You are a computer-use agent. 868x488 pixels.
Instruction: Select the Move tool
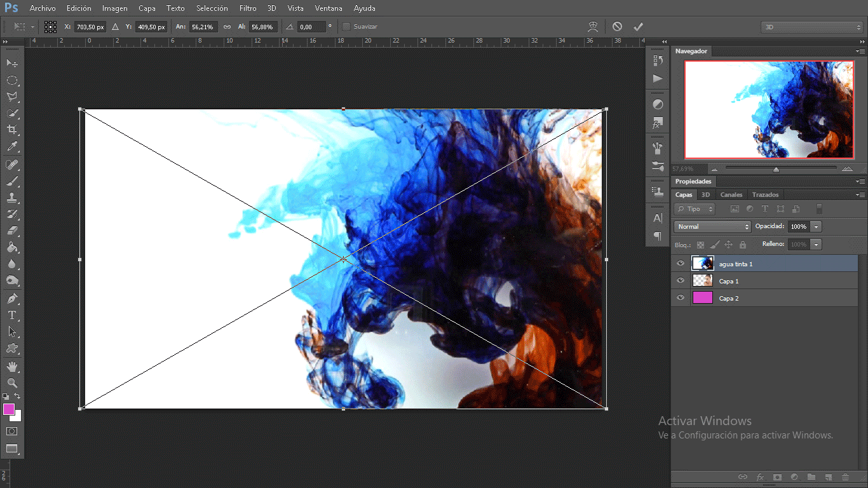12,63
